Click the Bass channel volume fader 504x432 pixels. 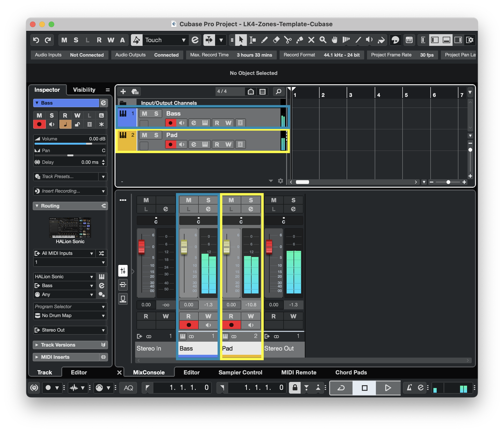(184, 247)
